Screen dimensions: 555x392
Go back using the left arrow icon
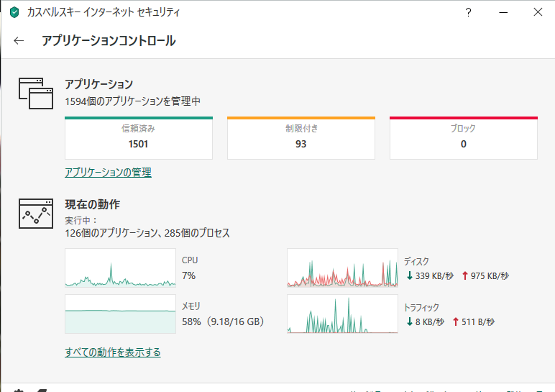point(19,41)
